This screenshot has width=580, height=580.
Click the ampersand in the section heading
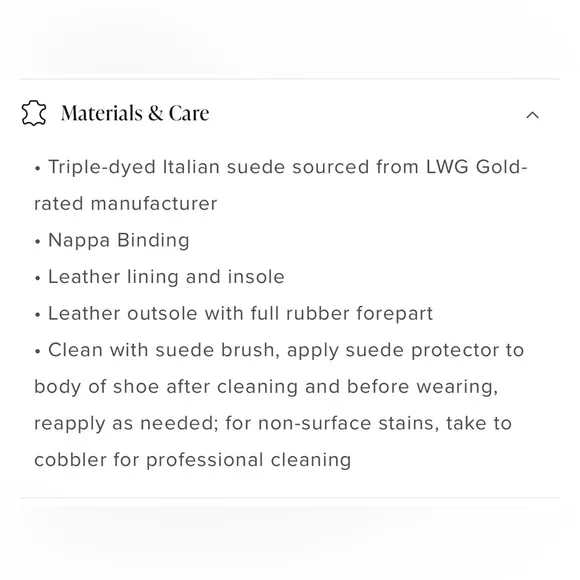(155, 113)
